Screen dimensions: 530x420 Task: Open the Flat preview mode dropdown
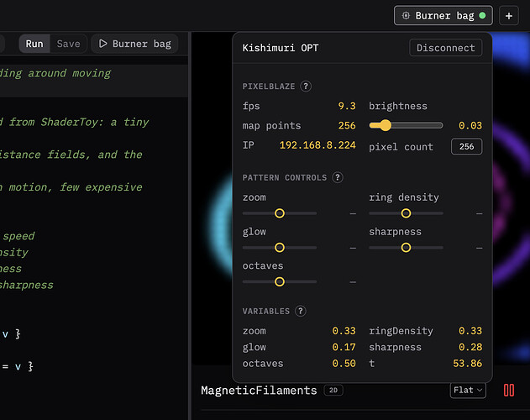[468, 391]
